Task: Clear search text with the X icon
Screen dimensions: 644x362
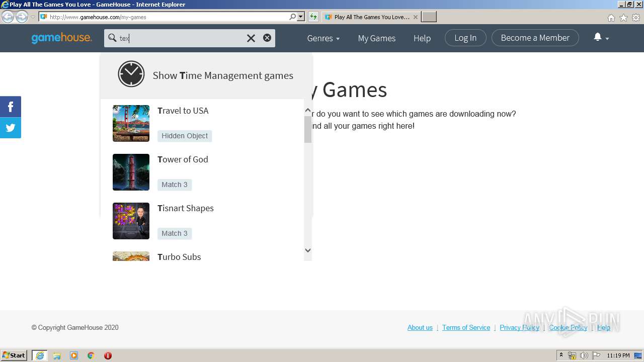Action: tap(251, 38)
